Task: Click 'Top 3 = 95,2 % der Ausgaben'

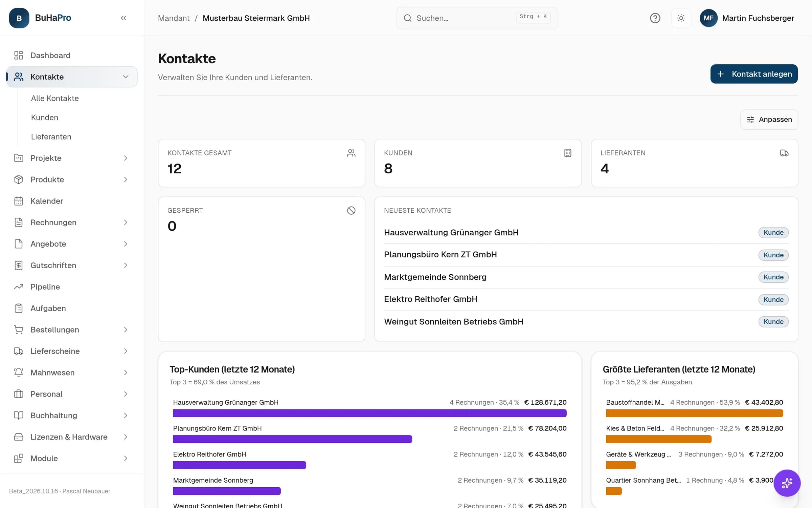Action: (647, 382)
